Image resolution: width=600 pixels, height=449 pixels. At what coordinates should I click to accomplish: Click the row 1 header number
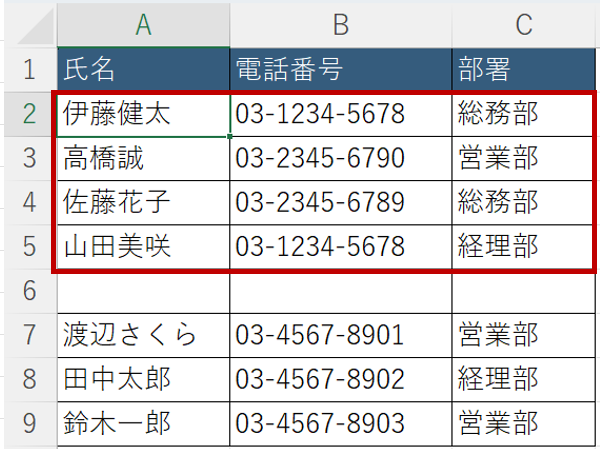[28, 70]
